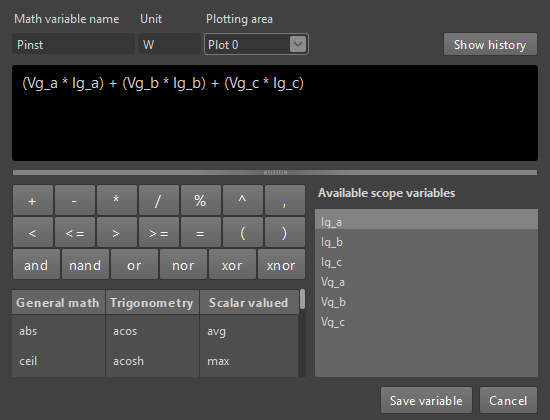Insert a comma separator
Screen dimensions: 550x420
(285, 200)
